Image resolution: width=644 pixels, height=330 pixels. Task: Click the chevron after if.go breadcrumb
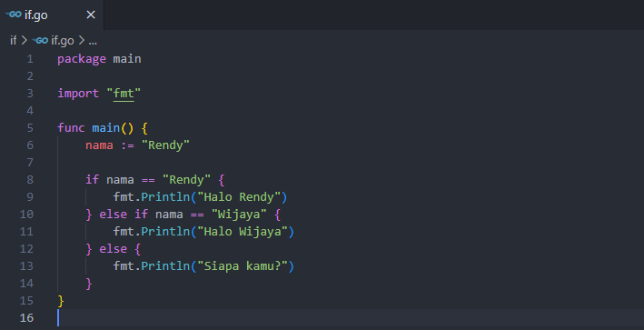click(82, 40)
